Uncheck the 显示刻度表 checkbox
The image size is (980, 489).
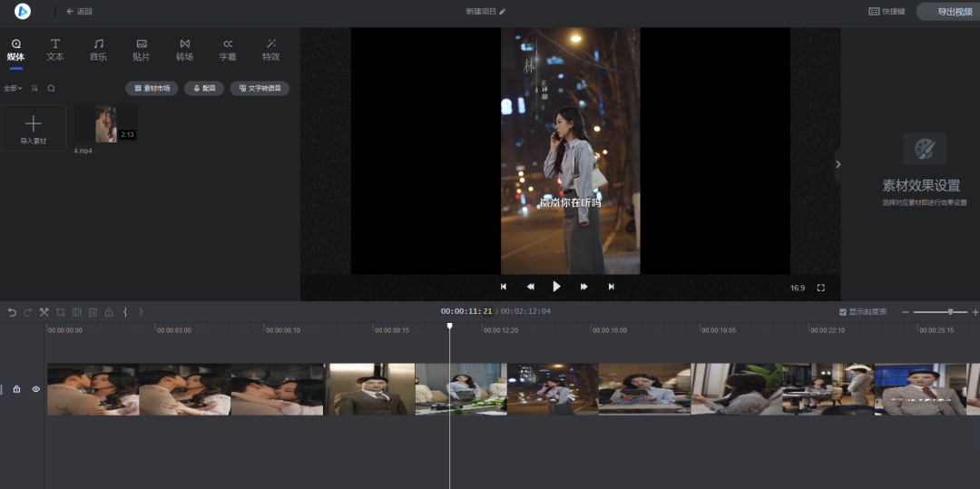tap(843, 312)
